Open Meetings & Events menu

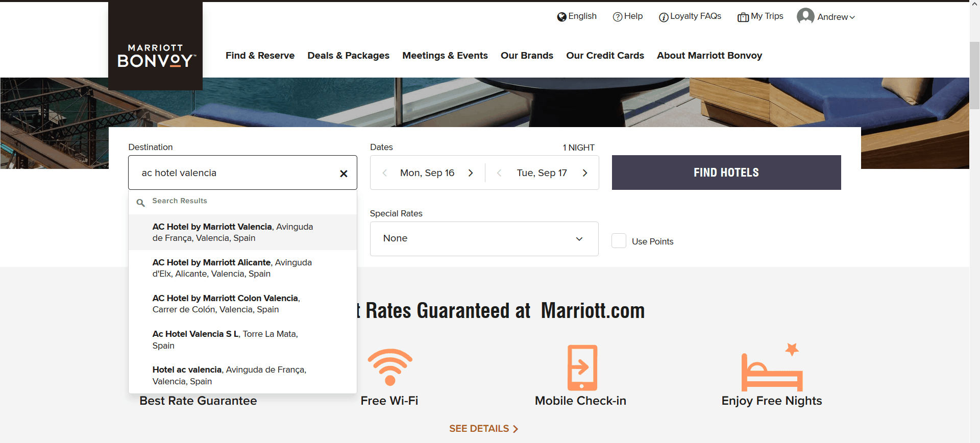tap(445, 55)
